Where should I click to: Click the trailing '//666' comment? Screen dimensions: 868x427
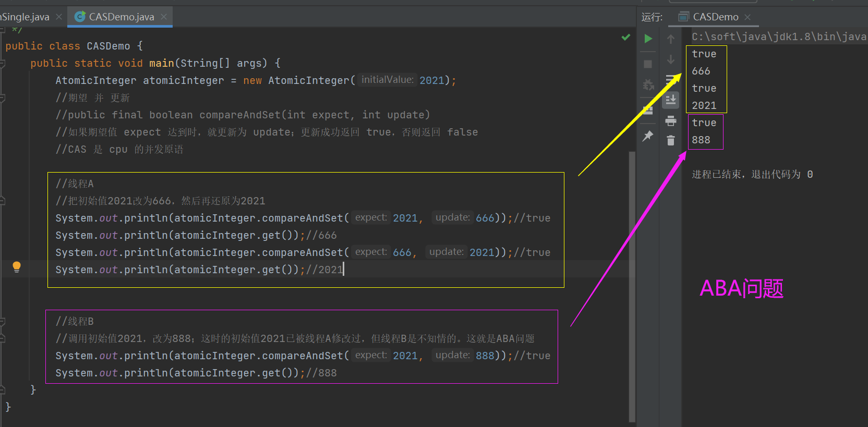pyautogui.click(x=321, y=235)
